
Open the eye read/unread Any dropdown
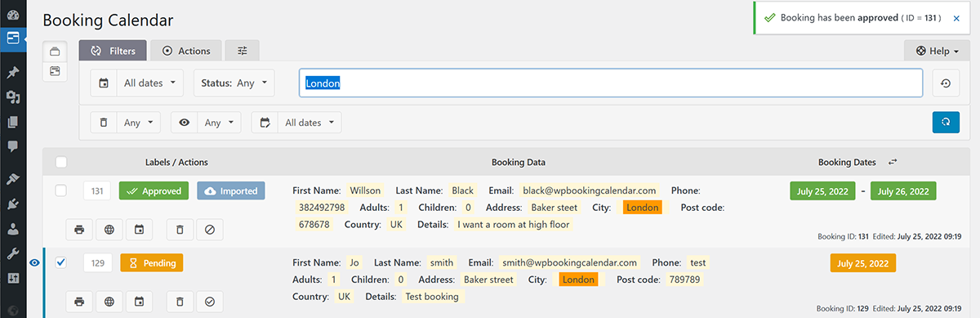point(206,123)
